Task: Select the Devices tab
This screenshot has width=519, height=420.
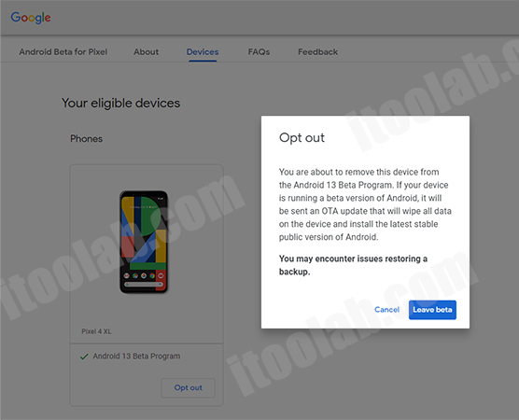Action: point(203,52)
